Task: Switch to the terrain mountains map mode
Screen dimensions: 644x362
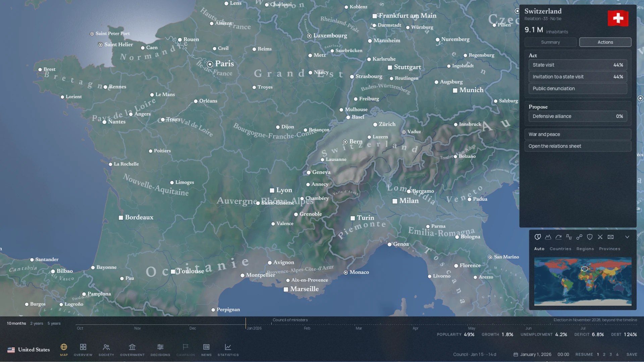Action: click(548, 237)
